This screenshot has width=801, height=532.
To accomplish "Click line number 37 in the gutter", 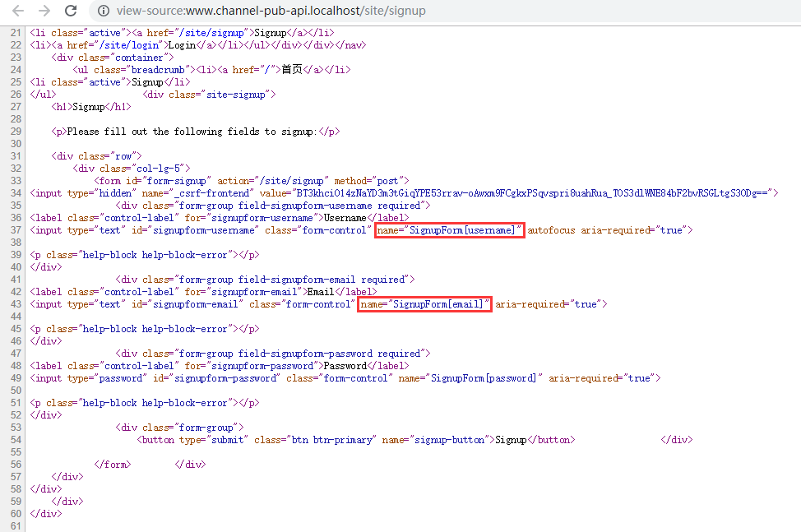I will [x=16, y=230].
